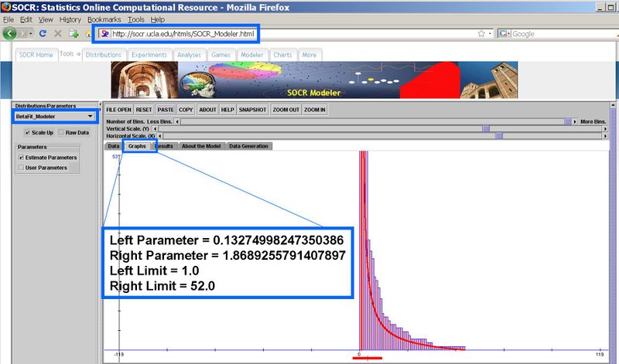Click the Horizontal Scale left arrow
The height and width of the screenshot is (364, 619).
point(160,136)
